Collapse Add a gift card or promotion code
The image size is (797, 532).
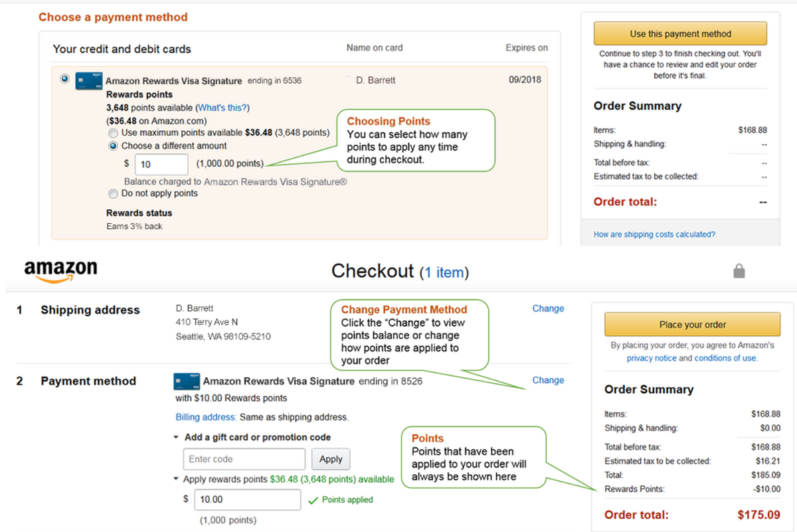(x=176, y=438)
